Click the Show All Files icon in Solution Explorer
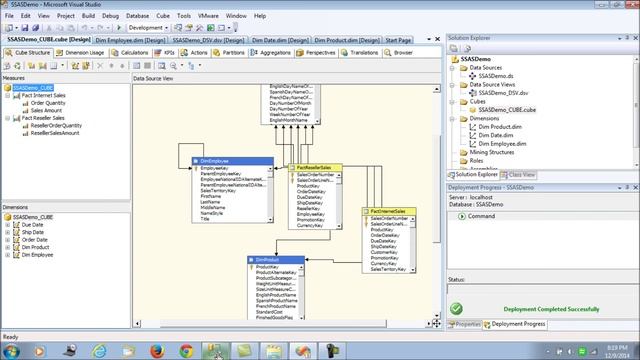This screenshot has width=640, height=360. click(467, 49)
